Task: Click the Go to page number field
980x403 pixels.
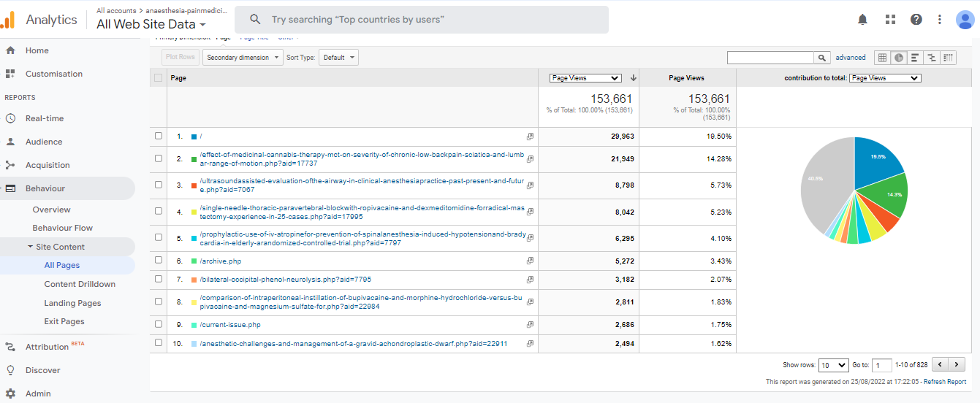Action: click(x=882, y=365)
